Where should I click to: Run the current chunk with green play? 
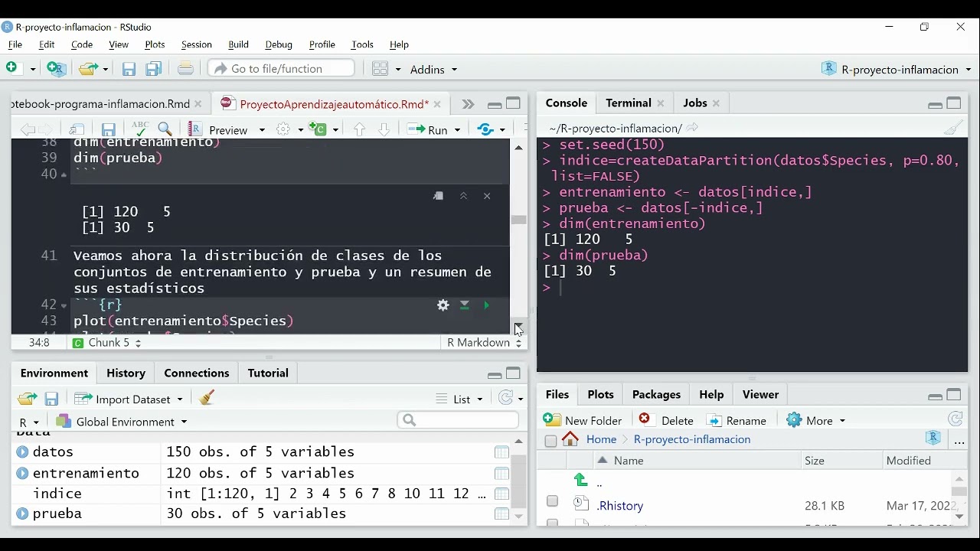coord(487,305)
